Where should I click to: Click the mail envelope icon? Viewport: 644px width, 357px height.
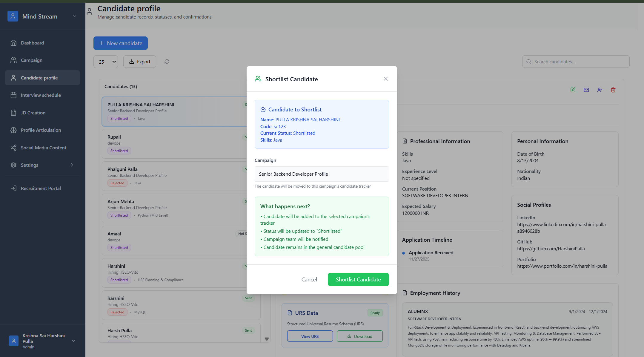[x=586, y=90]
